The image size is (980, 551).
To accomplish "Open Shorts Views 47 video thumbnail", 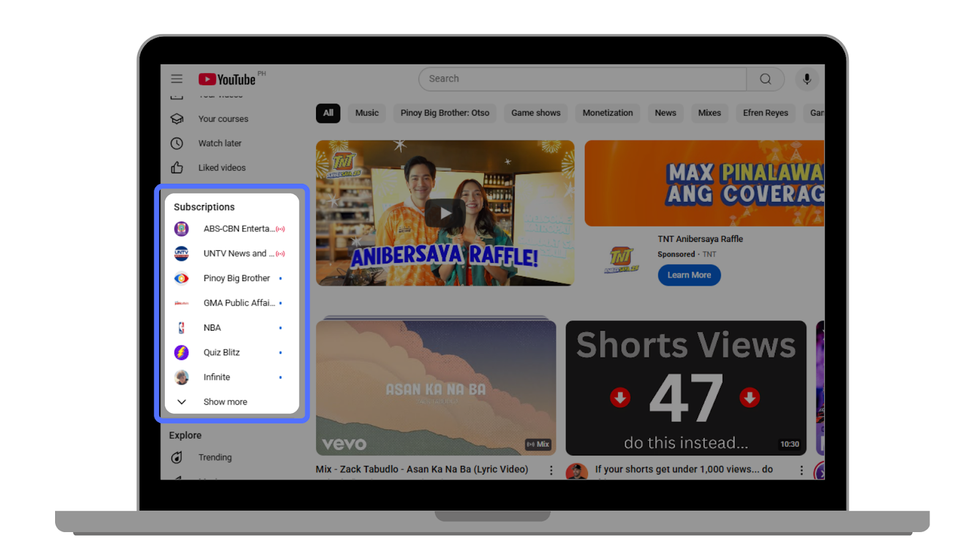I will click(686, 388).
